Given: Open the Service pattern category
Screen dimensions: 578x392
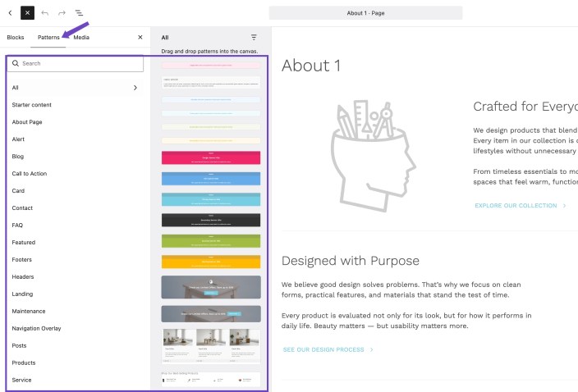Looking at the screenshot, I should [21, 380].
